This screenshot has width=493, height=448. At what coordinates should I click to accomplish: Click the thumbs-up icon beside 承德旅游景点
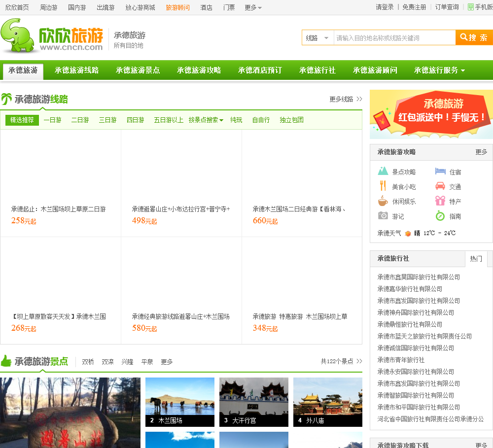click(x=6, y=361)
